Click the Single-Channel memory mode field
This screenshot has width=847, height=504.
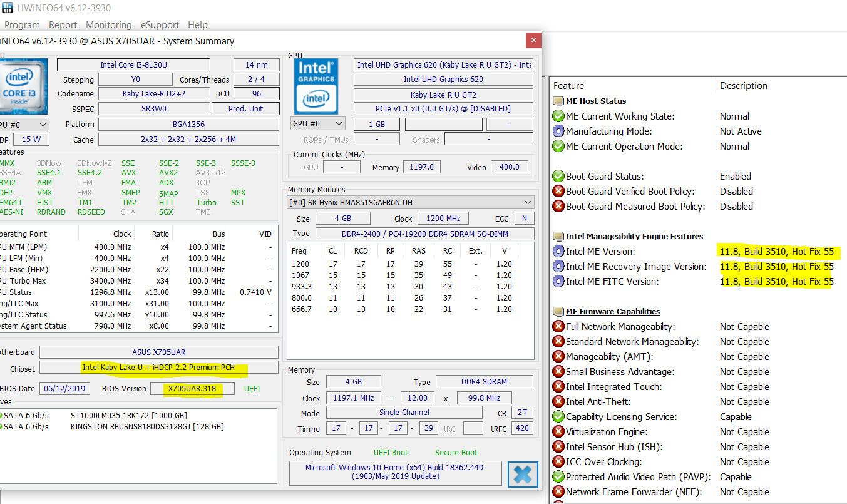(x=404, y=413)
